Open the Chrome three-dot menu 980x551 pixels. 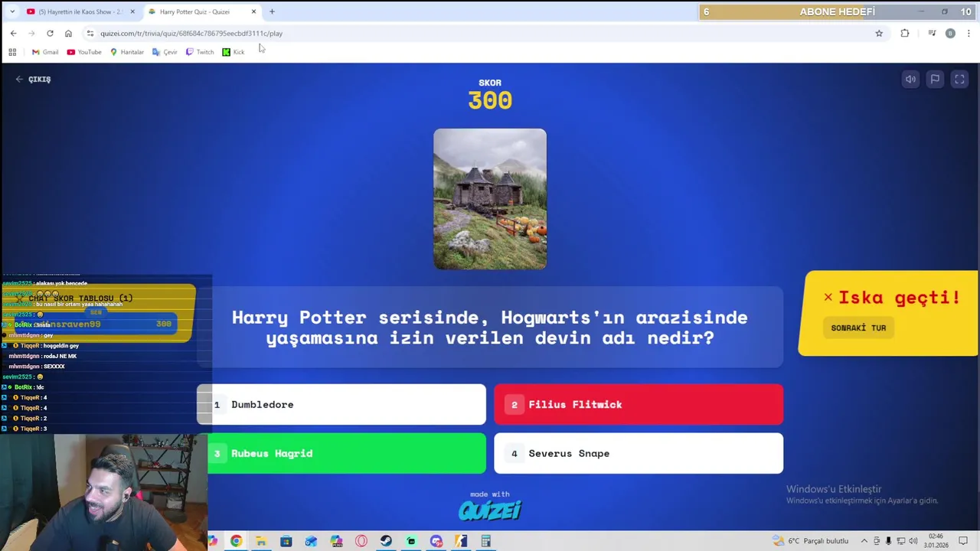point(969,33)
